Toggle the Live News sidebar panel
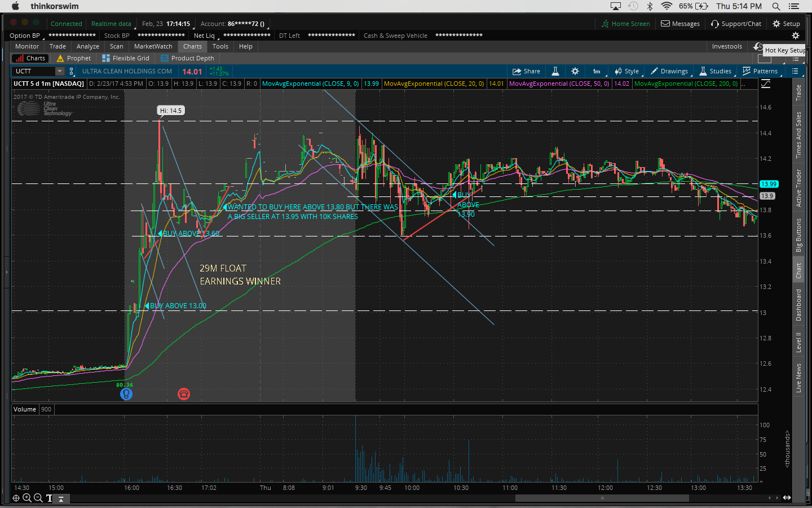Viewport: 812px width, 508px height. [798, 378]
